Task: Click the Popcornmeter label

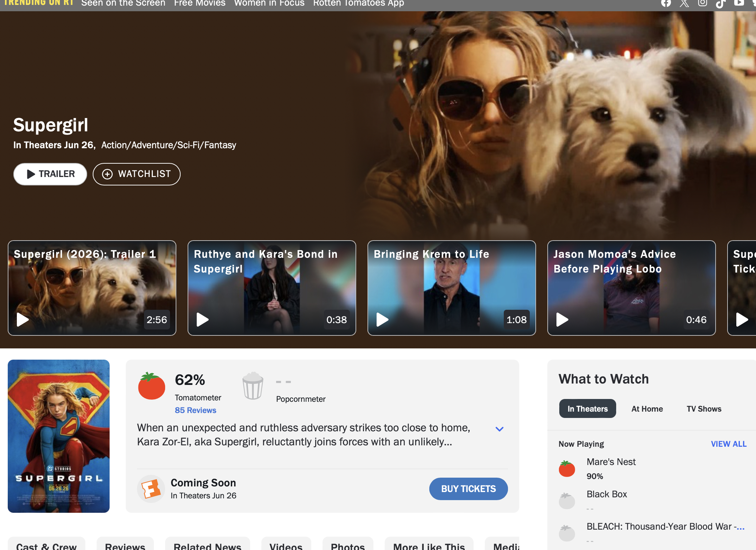Action: (x=301, y=399)
